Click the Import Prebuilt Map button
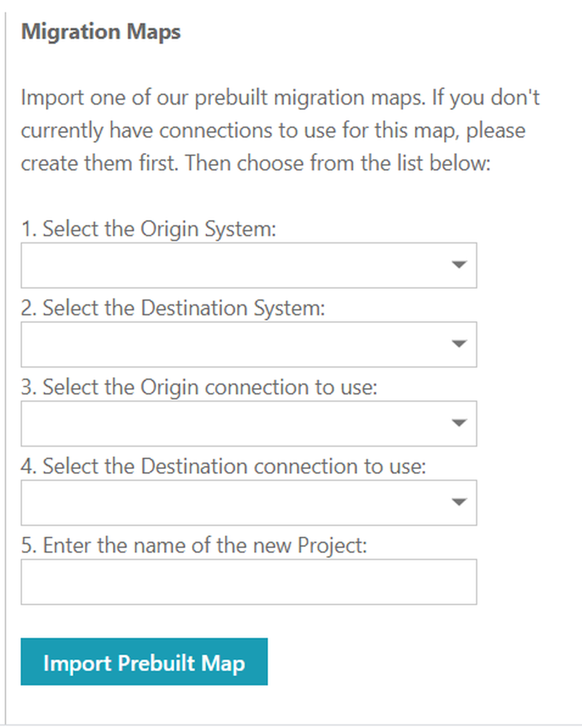Screen dimensions: 582x728 click(x=144, y=662)
